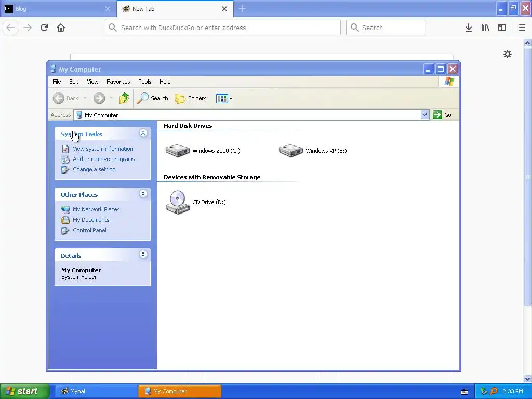Click the Search magnifier in My Computer toolbar
532x399 pixels.
point(152,98)
